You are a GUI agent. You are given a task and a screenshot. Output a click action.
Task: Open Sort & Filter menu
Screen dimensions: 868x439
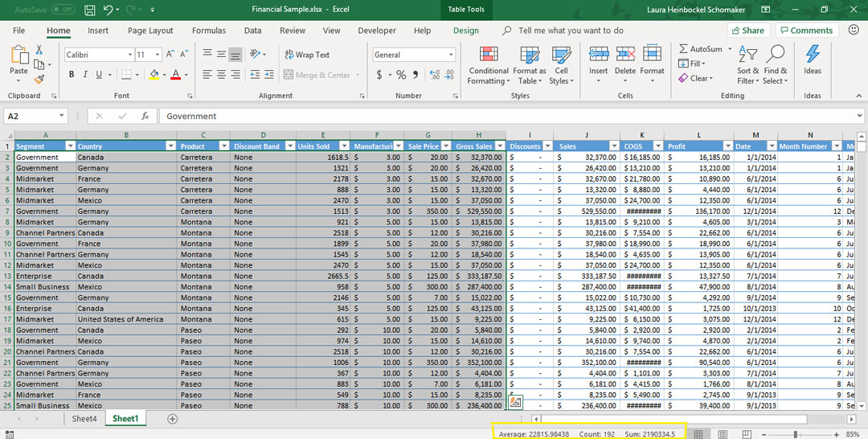point(748,66)
